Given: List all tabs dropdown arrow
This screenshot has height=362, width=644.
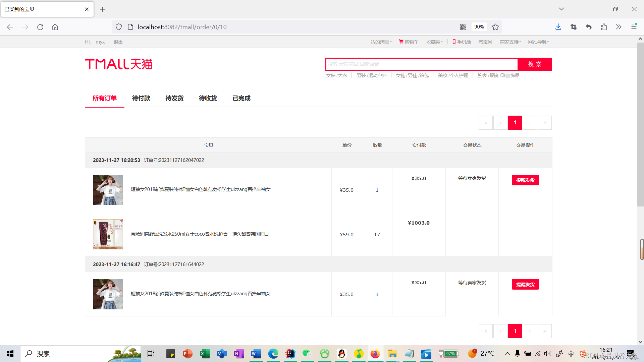Looking at the screenshot, I should [x=561, y=9].
